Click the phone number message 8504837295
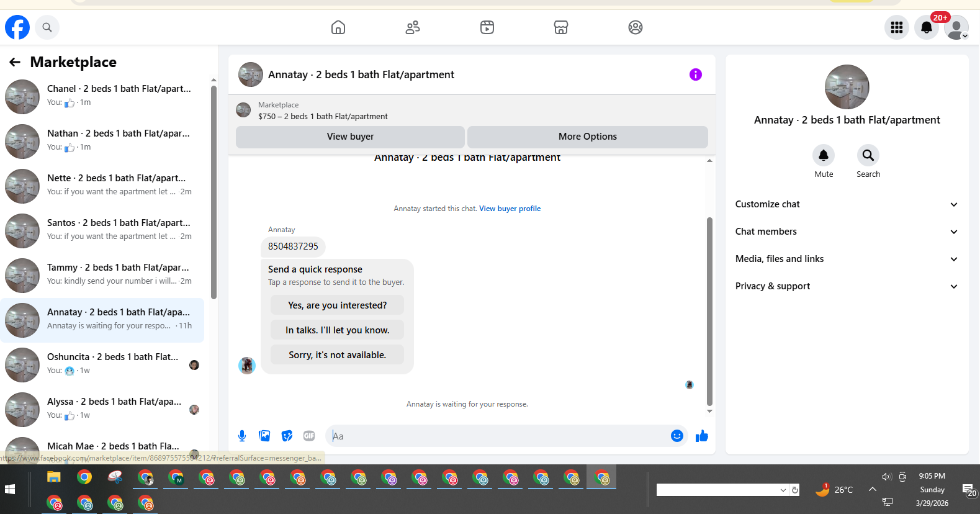This screenshot has width=980, height=514. 293,246
